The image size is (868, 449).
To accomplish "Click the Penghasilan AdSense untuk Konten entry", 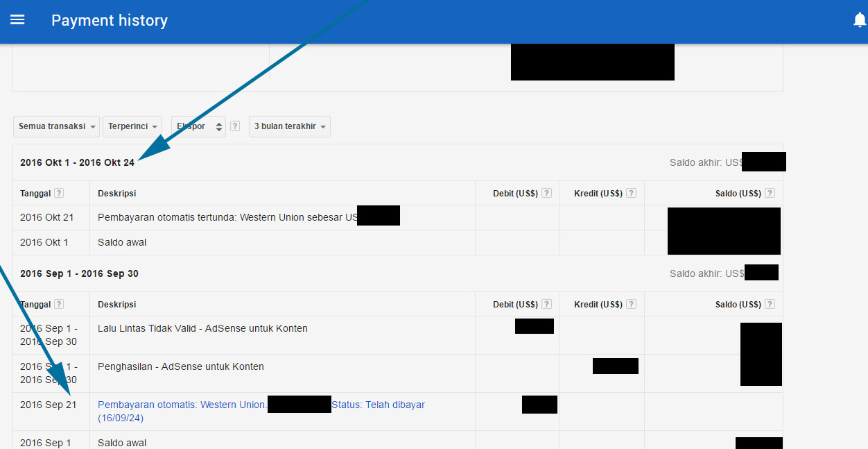I will [x=182, y=366].
